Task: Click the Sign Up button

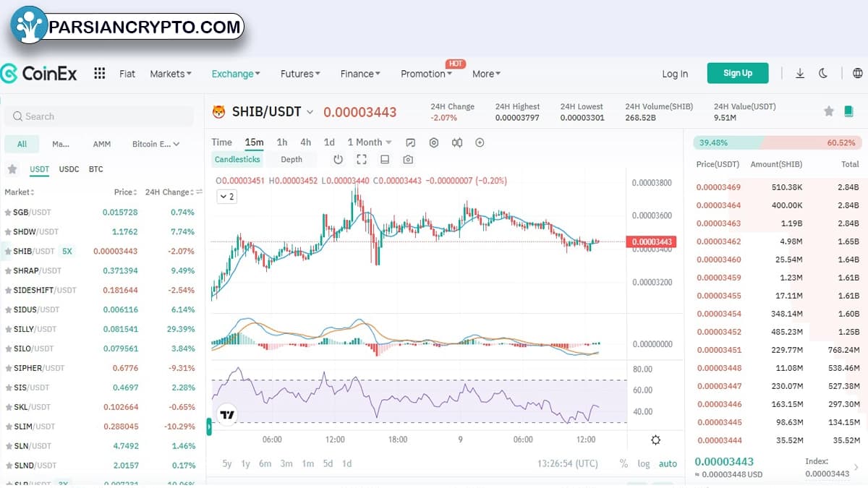Action: pos(738,73)
